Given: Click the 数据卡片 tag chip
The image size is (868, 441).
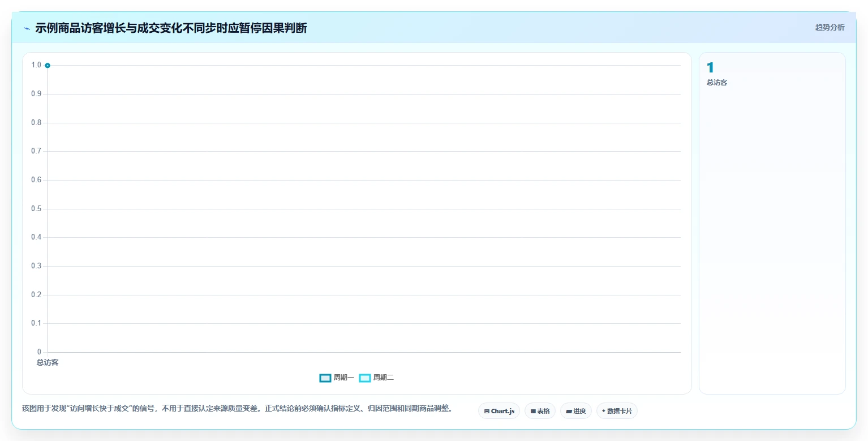Looking at the screenshot, I should [x=617, y=411].
